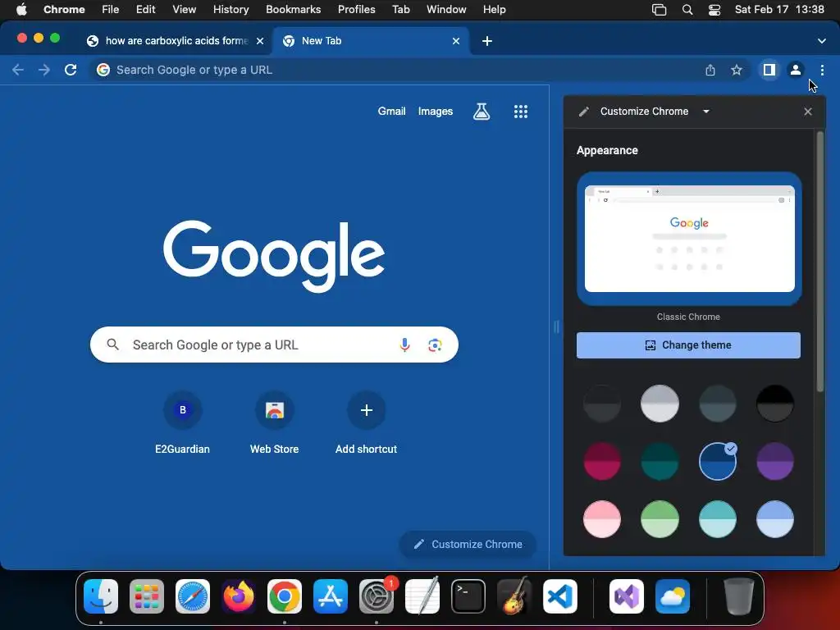
Task: Open the Google apps grid
Action: (521, 112)
